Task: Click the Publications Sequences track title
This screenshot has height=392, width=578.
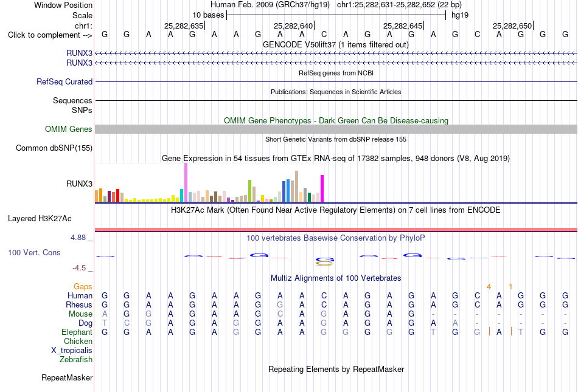Action: [336, 92]
